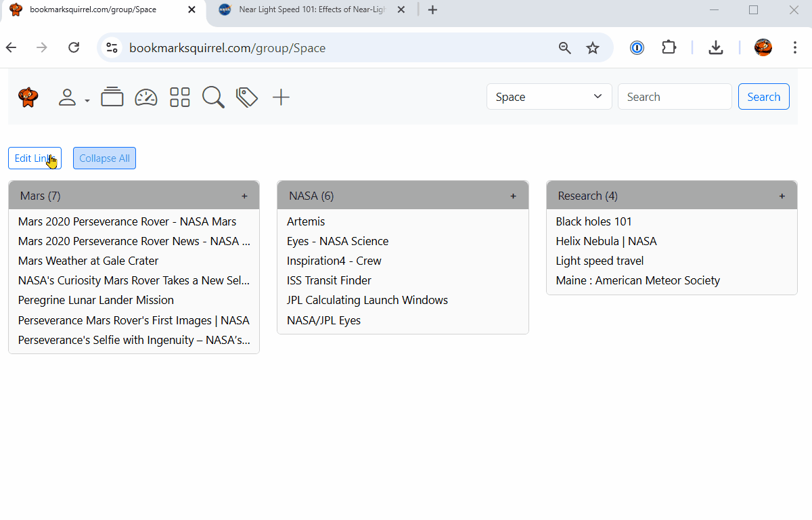The image size is (812, 520).
Task: Click the browser address bar URL
Action: [x=227, y=48]
